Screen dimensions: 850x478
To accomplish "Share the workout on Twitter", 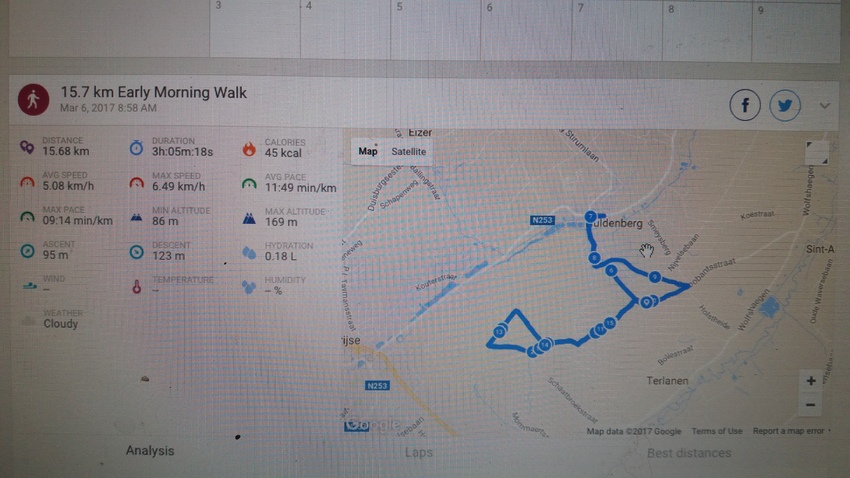I will pos(785,105).
